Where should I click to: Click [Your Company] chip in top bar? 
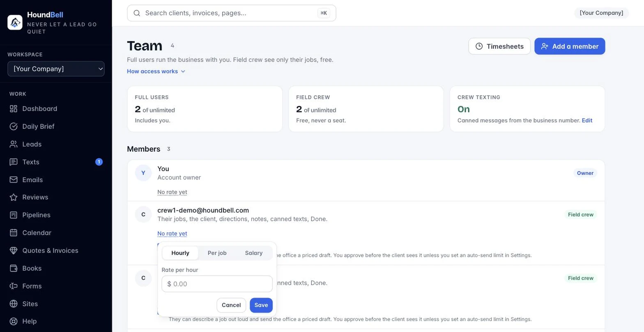point(601,13)
